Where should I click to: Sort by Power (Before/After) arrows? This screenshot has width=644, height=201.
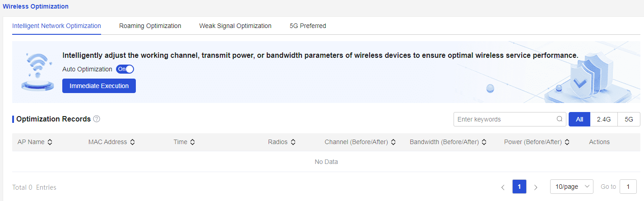point(567,142)
